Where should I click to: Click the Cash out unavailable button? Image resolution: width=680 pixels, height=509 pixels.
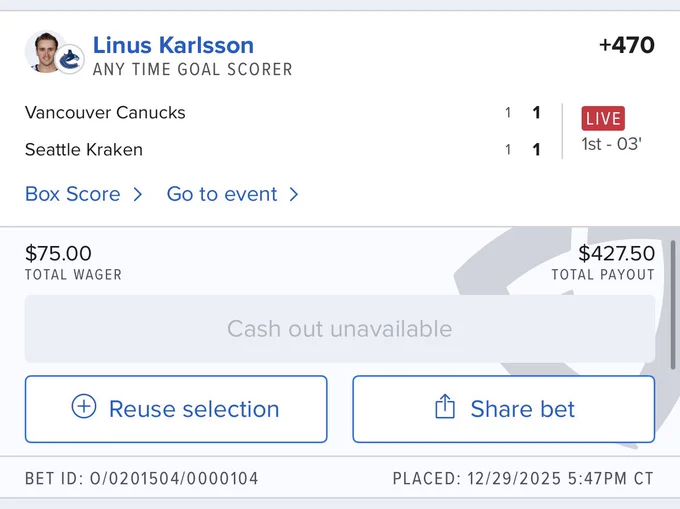point(340,329)
